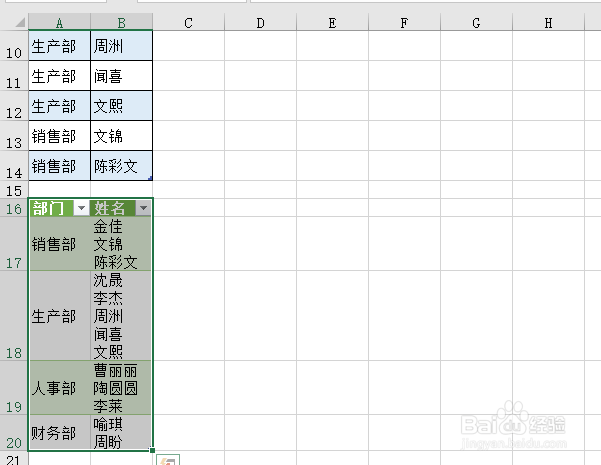Click 销售部 cell in row 13

click(59, 135)
